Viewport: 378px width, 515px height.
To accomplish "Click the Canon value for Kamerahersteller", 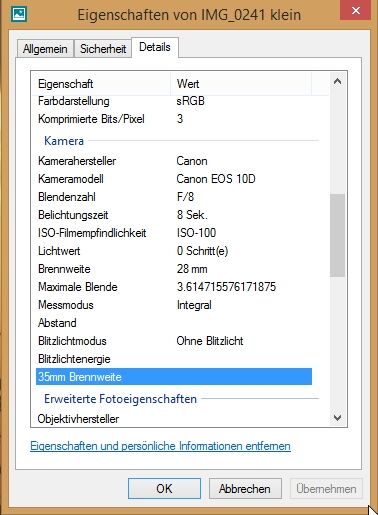I will click(192, 161).
